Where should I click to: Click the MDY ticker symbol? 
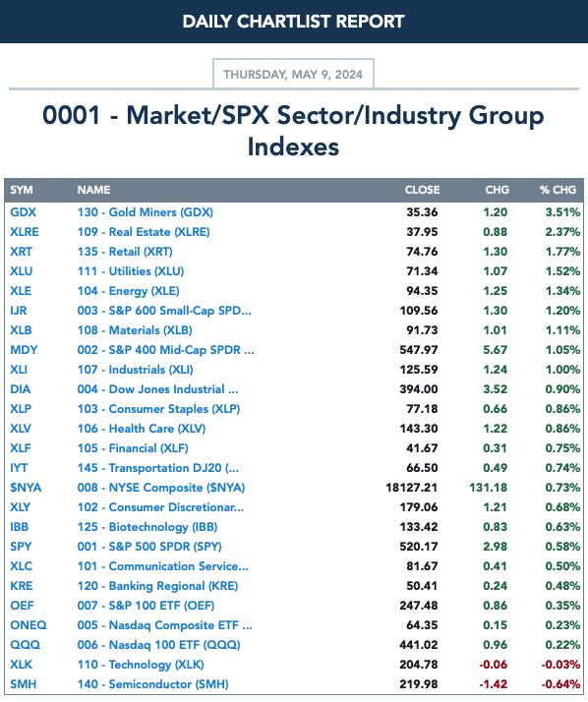coord(24,350)
